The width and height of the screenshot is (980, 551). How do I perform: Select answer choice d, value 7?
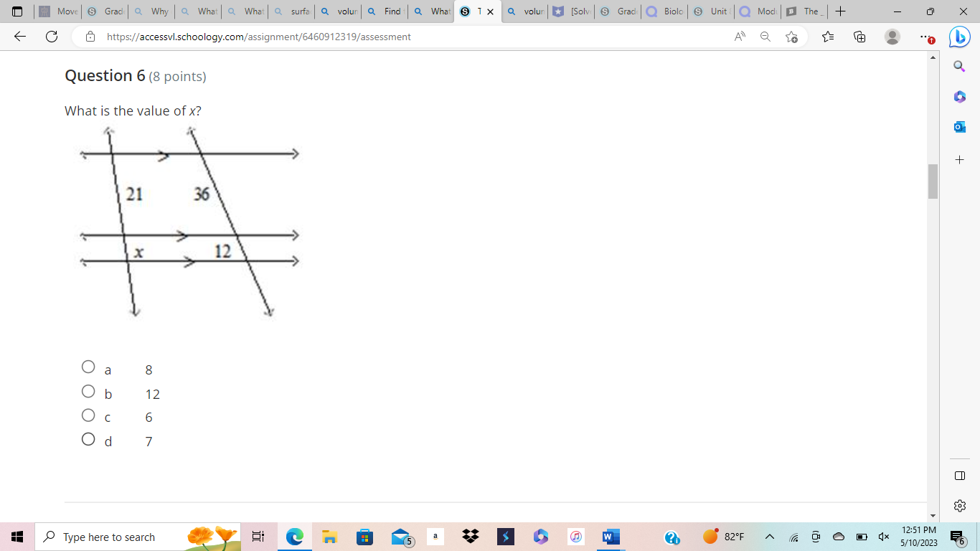(x=88, y=438)
